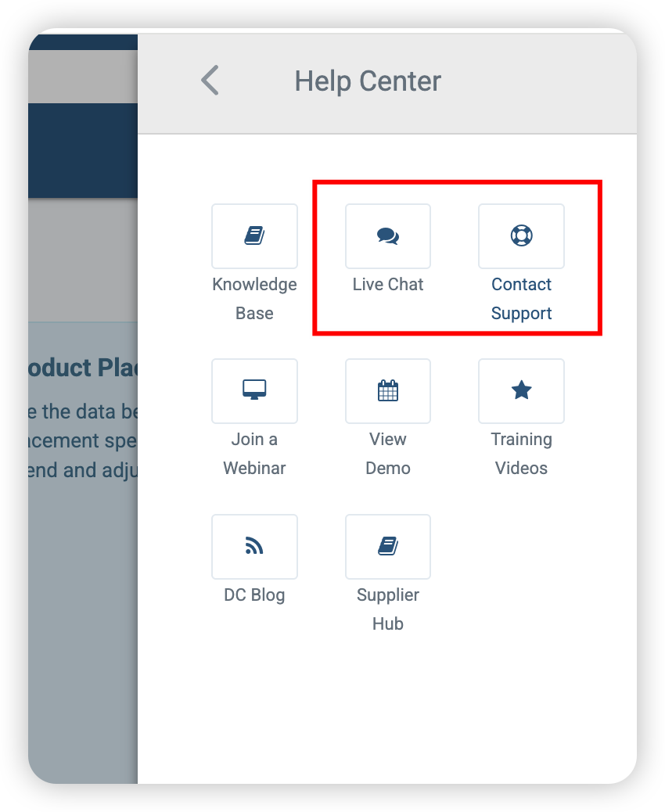Click the dimmed Product Placement heading behind panel
The width and height of the screenshot is (665, 812).
tap(83, 368)
